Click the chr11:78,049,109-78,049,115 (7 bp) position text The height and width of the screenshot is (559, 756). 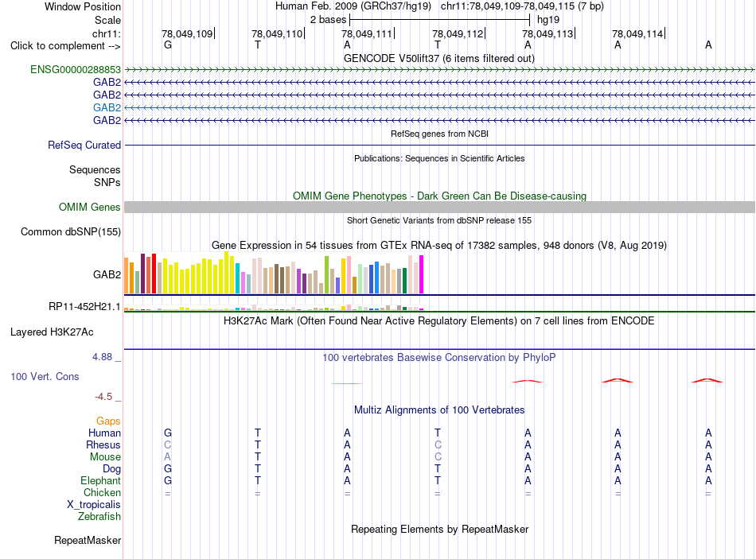coord(522,6)
